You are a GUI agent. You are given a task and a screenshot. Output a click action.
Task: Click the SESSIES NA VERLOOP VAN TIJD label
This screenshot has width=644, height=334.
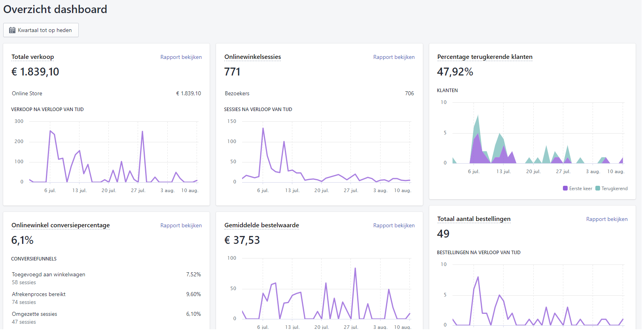[258, 109]
